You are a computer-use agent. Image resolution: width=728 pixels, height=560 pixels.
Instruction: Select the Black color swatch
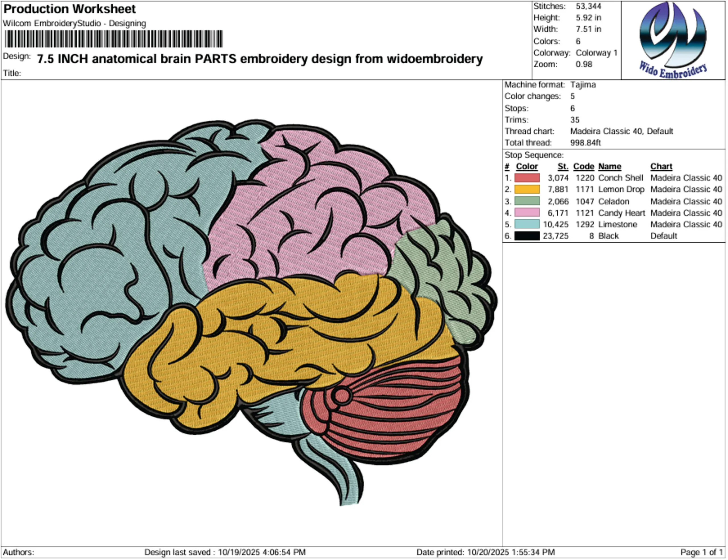527,236
